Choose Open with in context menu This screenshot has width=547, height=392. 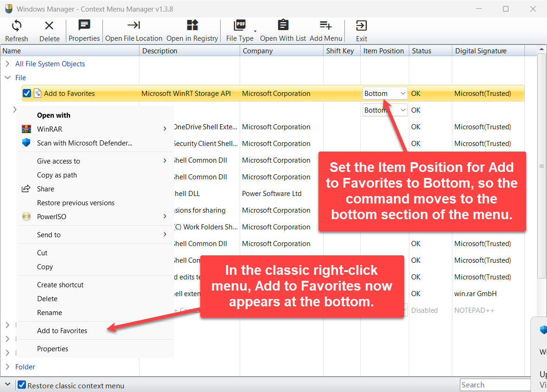click(95, 115)
